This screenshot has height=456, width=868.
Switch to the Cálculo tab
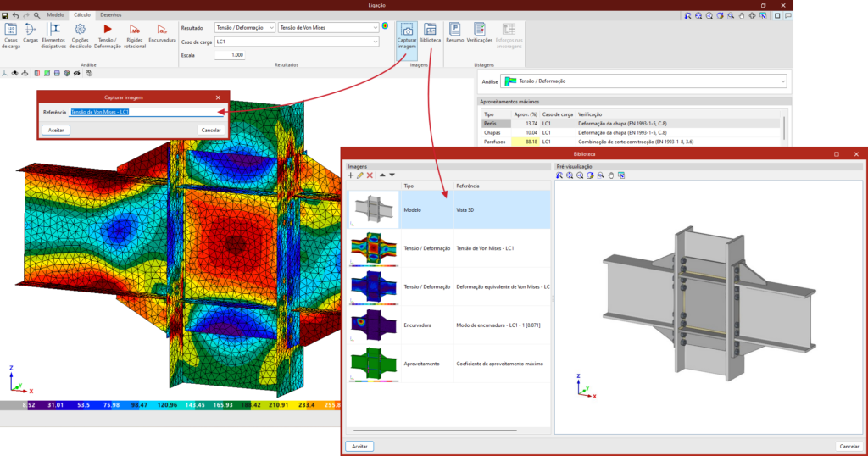click(82, 15)
